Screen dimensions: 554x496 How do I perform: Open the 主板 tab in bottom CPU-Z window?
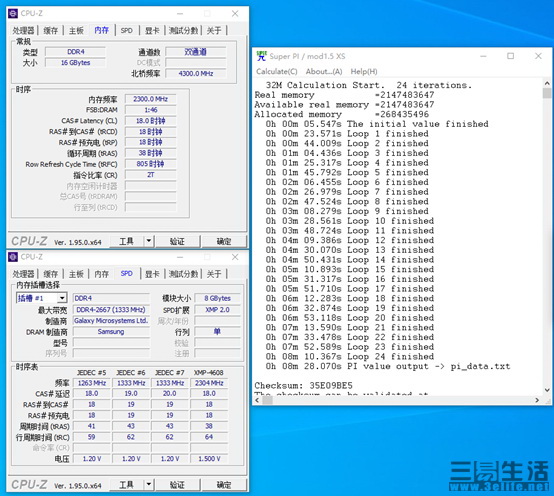pos(76,274)
